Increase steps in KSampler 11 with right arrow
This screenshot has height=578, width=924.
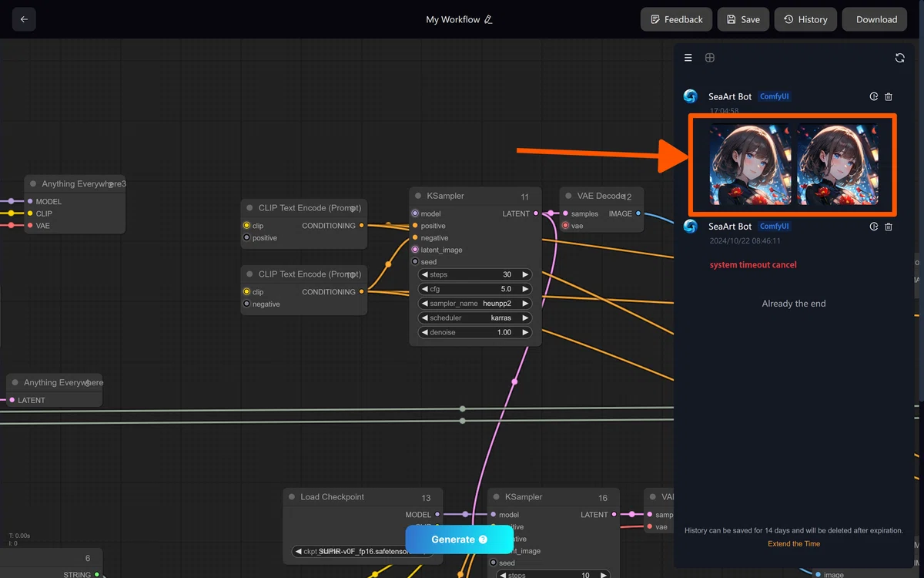tap(525, 274)
